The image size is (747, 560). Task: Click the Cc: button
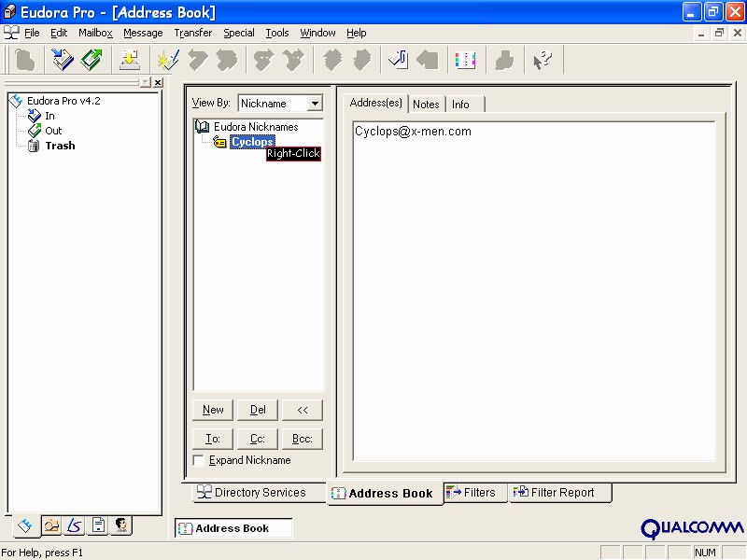point(258,439)
